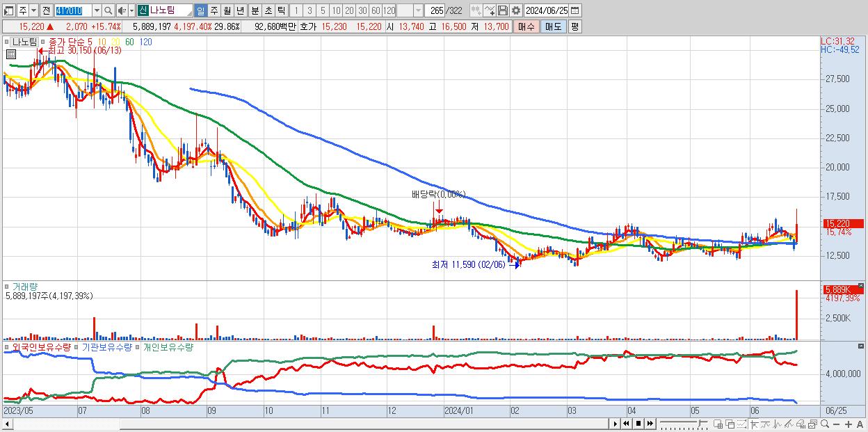Expand the 나노팀 stock name field corner
This screenshot has width=868, height=432.
(x=188, y=13)
